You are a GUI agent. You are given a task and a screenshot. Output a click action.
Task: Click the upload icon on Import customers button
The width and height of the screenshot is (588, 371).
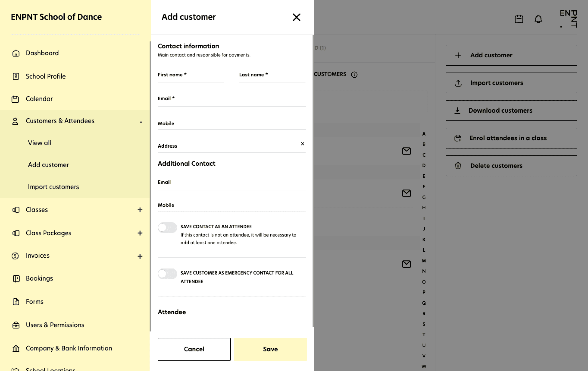pos(458,83)
